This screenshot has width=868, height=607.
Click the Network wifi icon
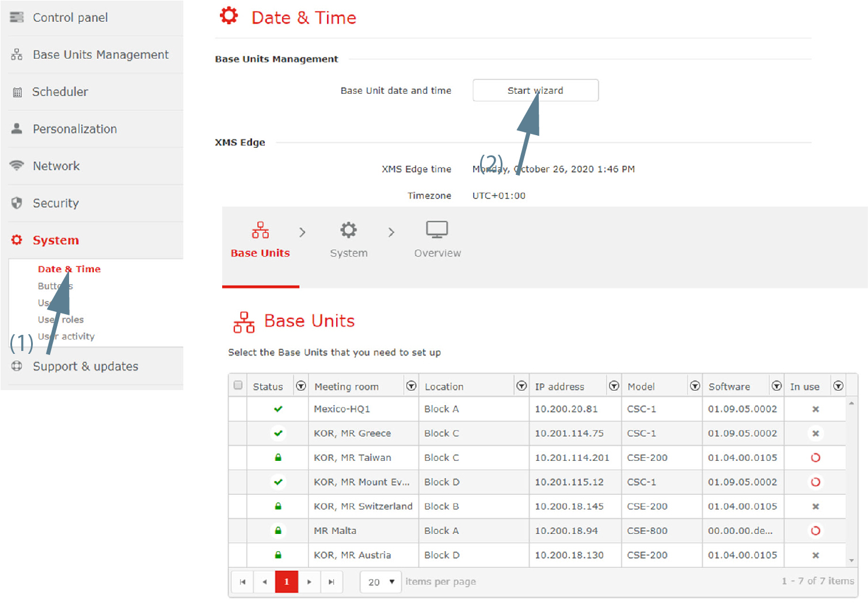(17, 166)
